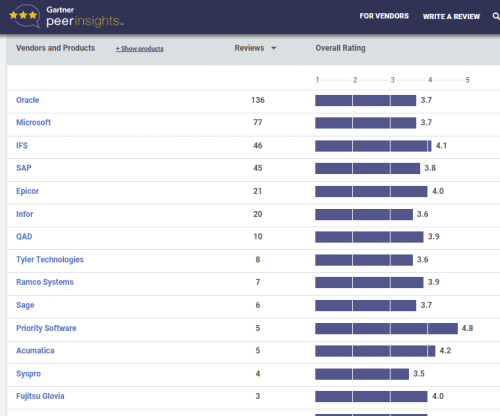The height and width of the screenshot is (416, 500).
Task: Open the Acumatica vendor link
Action: (35, 351)
